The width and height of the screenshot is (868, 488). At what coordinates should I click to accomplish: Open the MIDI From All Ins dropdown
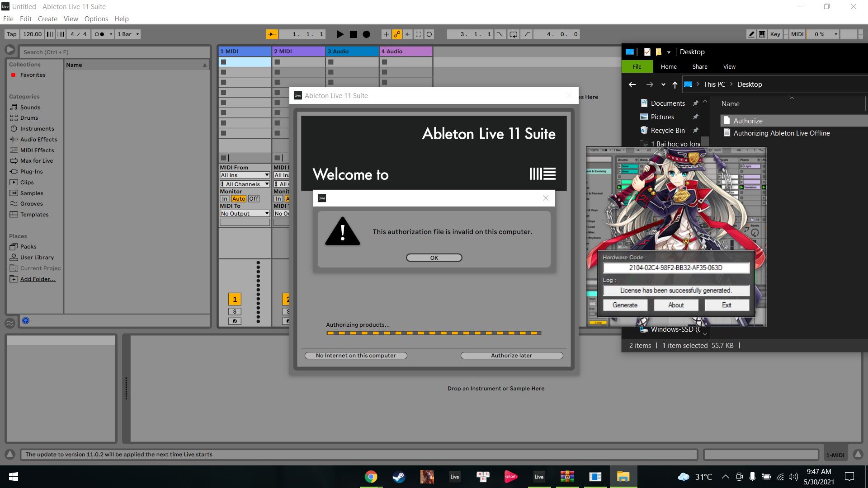pyautogui.click(x=244, y=175)
